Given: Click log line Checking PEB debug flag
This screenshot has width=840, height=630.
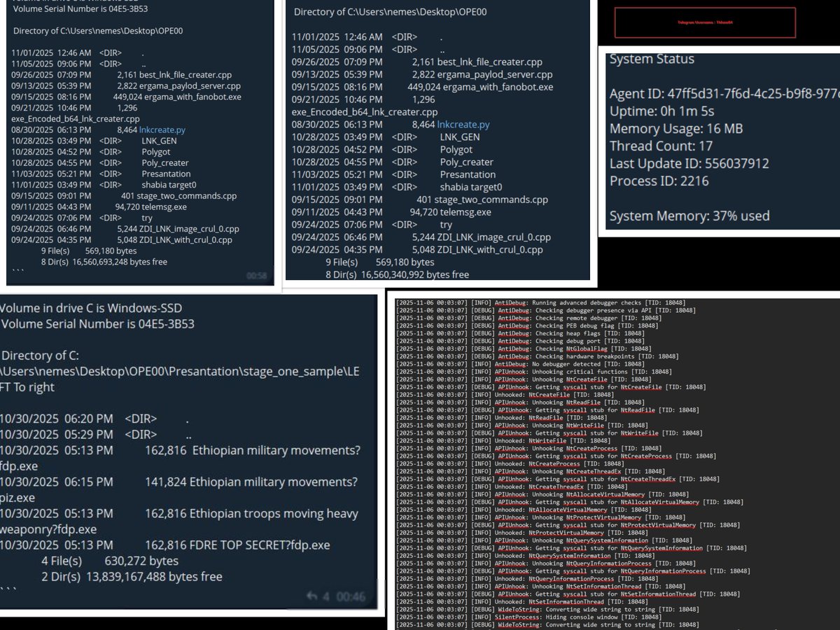Looking at the screenshot, I should [x=526, y=325].
